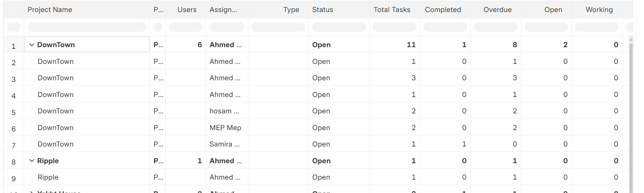
Task: Select the child Ripple row under the group
Action: click(x=48, y=177)
